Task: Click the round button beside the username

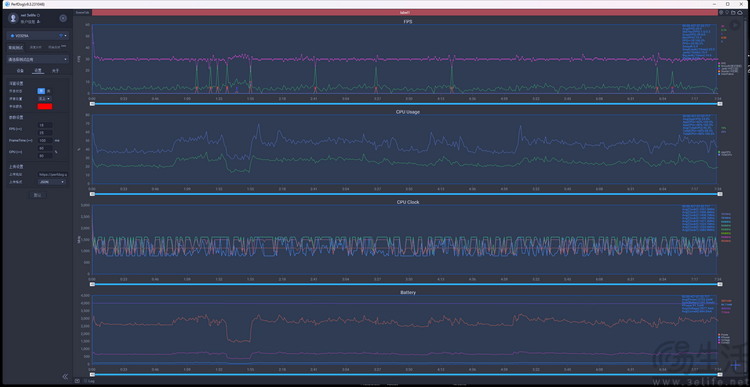Action: click(63, 18)
